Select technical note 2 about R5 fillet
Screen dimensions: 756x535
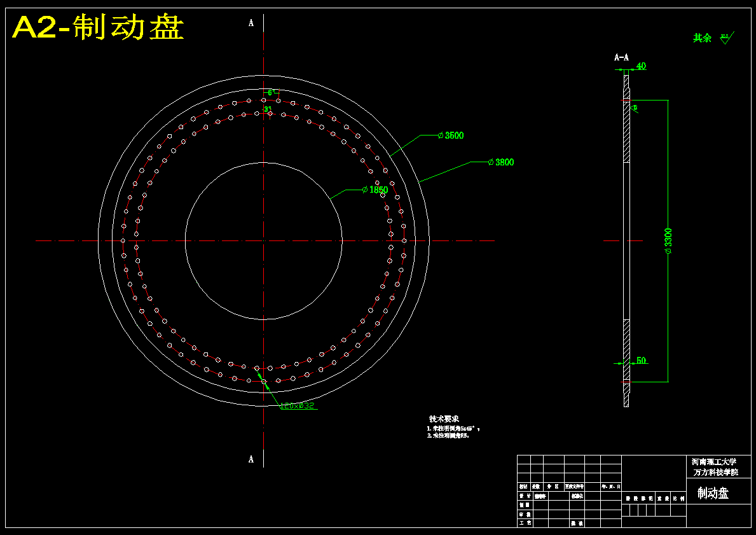pos(448,436)
